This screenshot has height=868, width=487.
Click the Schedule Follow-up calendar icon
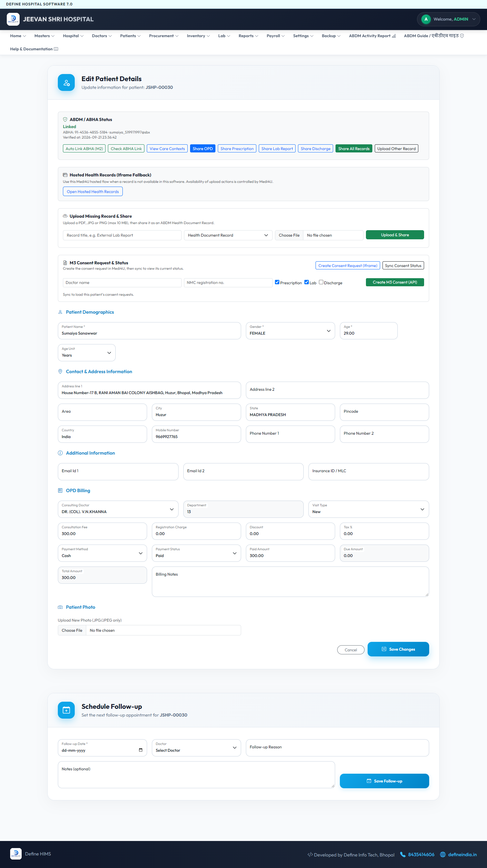(66, 710)
